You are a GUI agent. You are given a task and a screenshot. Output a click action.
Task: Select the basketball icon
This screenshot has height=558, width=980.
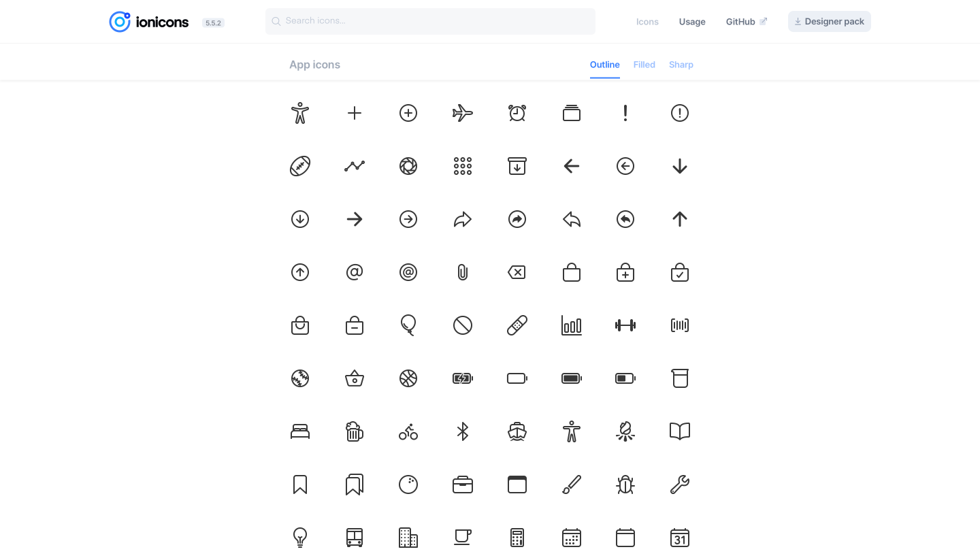pyautogui.click(x=408, y=378)
